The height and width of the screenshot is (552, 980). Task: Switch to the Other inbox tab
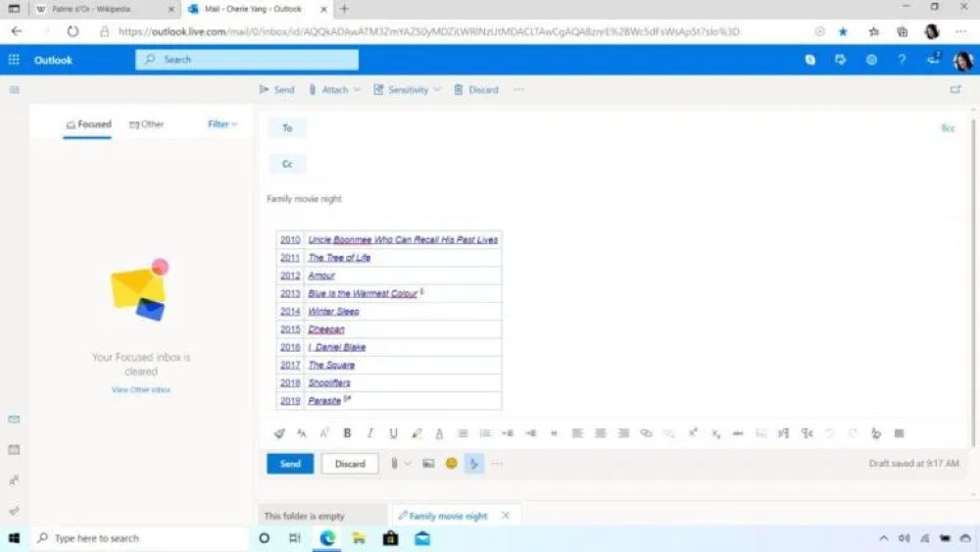coord(147,125)
